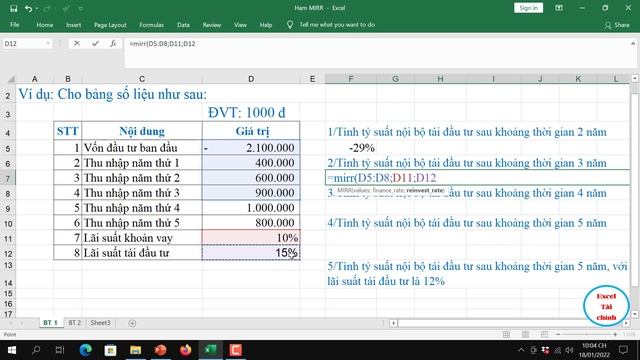The height and width of the screenshot is (360, 640).
Task: Open Windows Start menu
Action: click(x=11, y=350)
